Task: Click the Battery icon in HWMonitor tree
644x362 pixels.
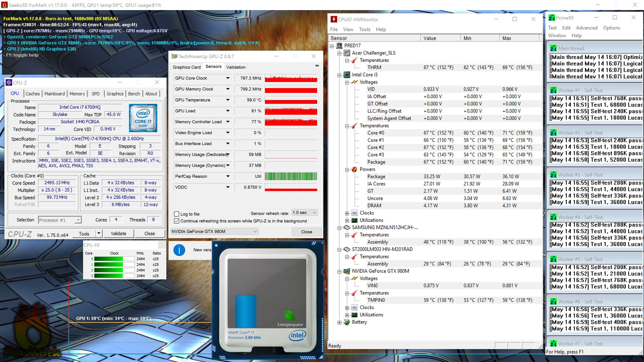Action: pyautogui.click(x=347, y=322)
